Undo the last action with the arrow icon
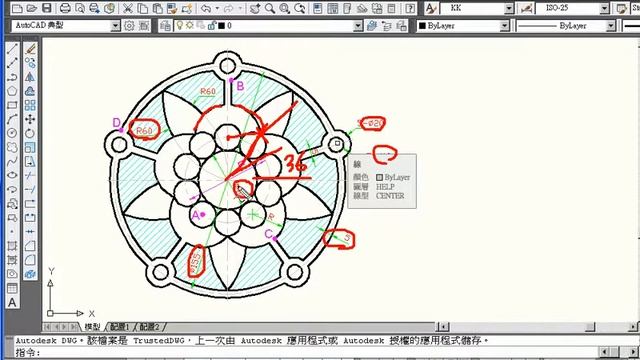 coord(206,8)
